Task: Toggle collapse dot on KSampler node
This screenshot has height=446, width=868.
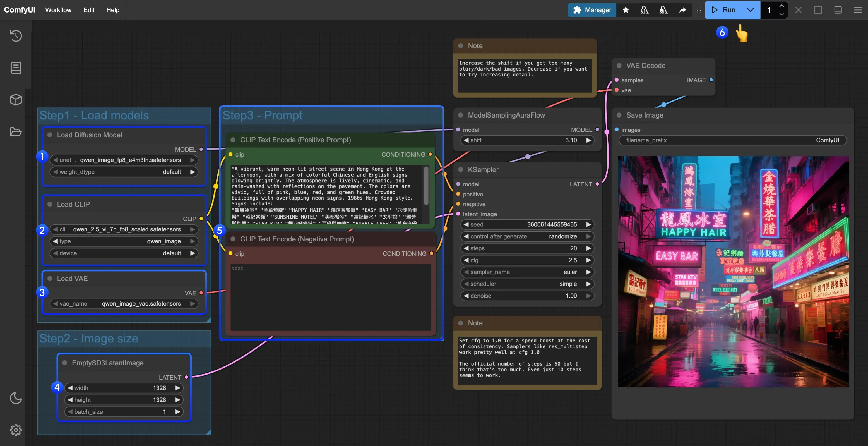Action: point(461,170)
